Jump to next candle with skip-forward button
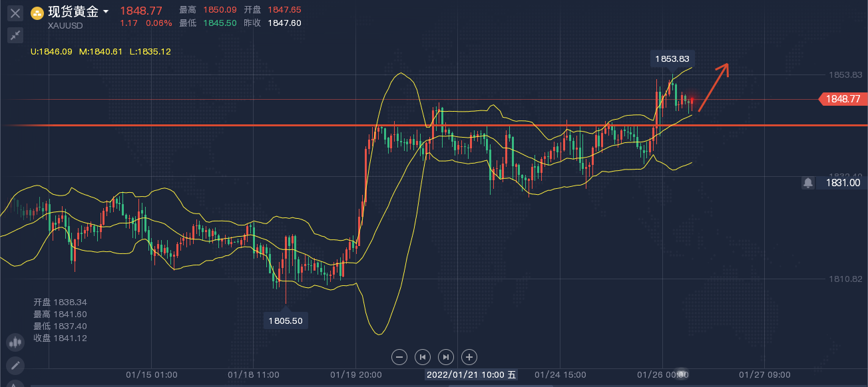The height and width of the screenshot is (387, 868). [x=446, y=357]
